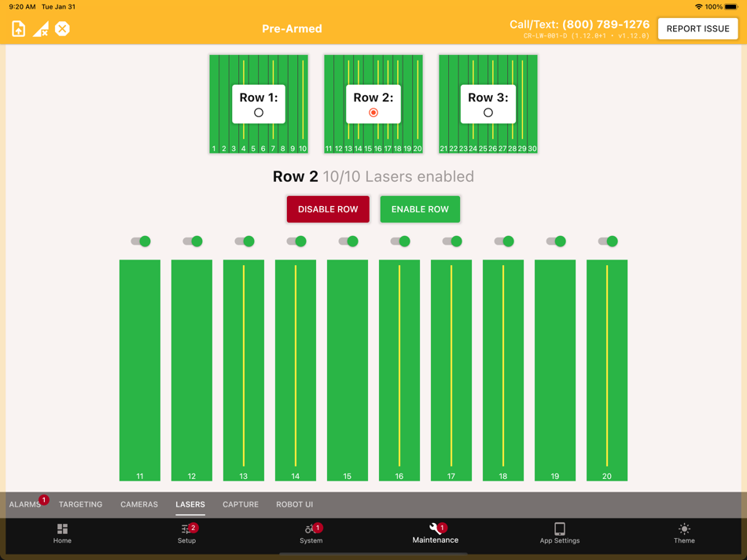Select the Row 3 radio button
Viewport: 747px width, 560px height.
tap(488, 112)
